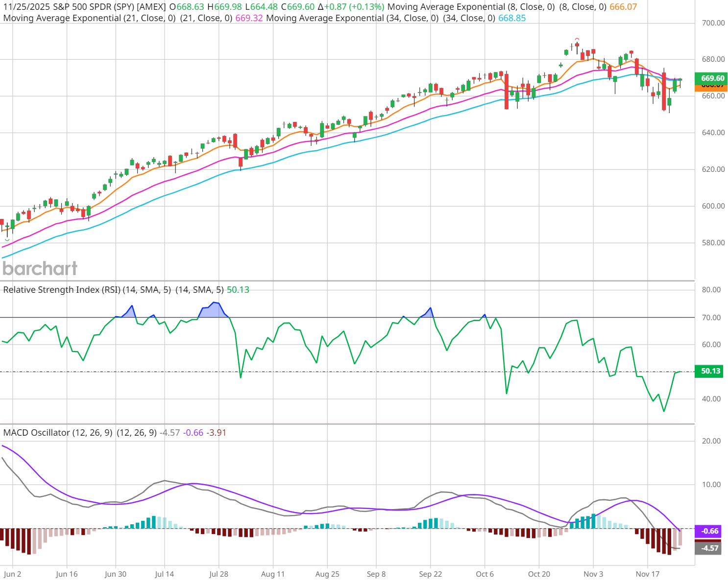The image size is (728, 583).
Task: Click the gray -4.57 tag on MACD axis
Action: (x=708, y=548)
